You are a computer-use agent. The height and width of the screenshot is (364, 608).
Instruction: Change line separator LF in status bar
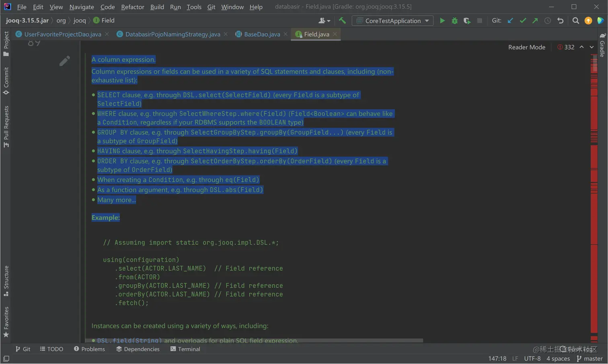(515, 358)
